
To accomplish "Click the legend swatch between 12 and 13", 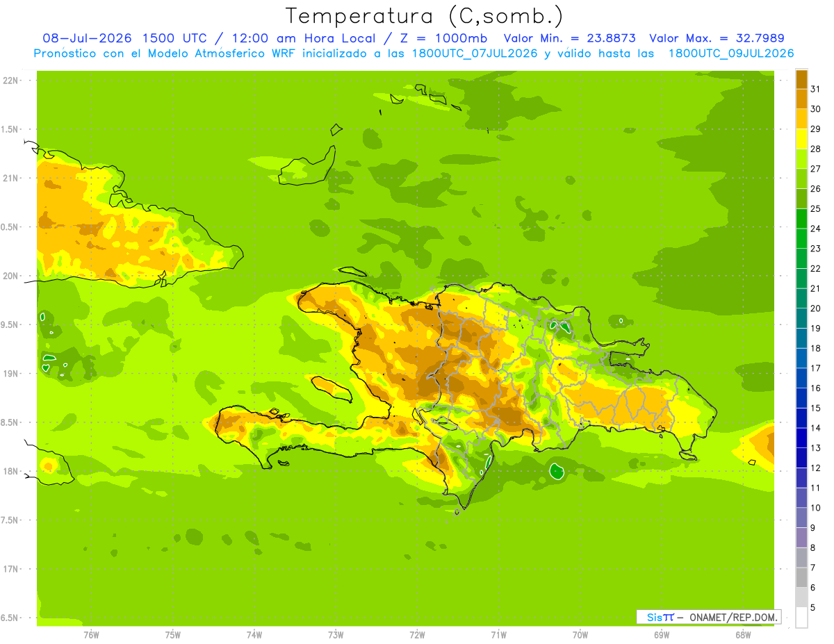I will click(801, 458).
